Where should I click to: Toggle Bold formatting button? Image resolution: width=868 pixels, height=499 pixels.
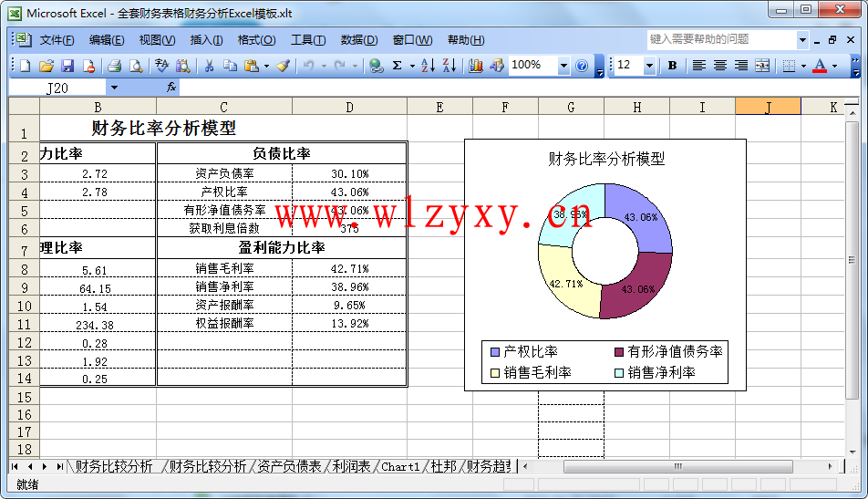point(672,66)
